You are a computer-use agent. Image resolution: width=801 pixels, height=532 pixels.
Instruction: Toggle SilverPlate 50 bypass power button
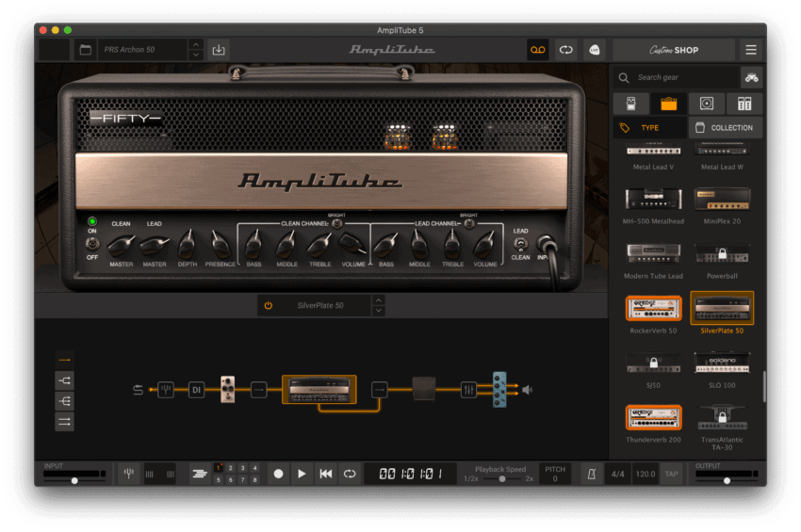point(269,306)
